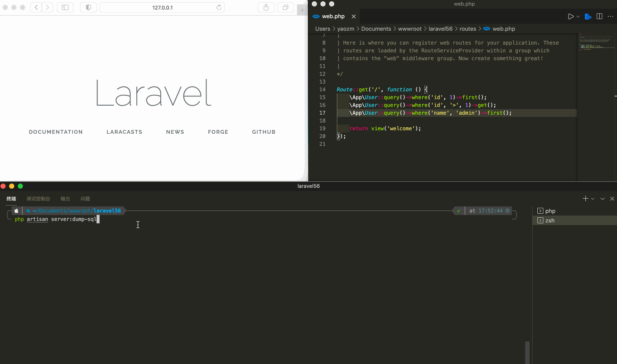Image resolution: width=617 pixels, height=364 pixels.
Task: Click the Apple logo in terminal prompt
Action: [16, 211]
